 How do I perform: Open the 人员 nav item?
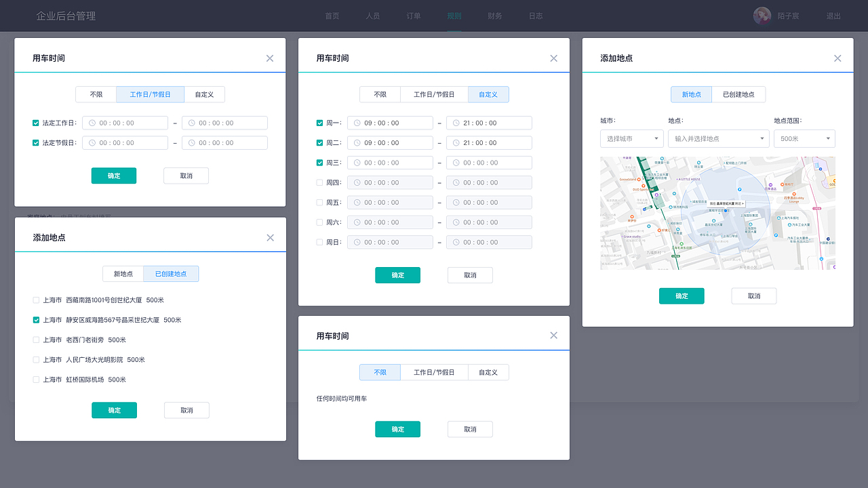(x=373, y=16)
